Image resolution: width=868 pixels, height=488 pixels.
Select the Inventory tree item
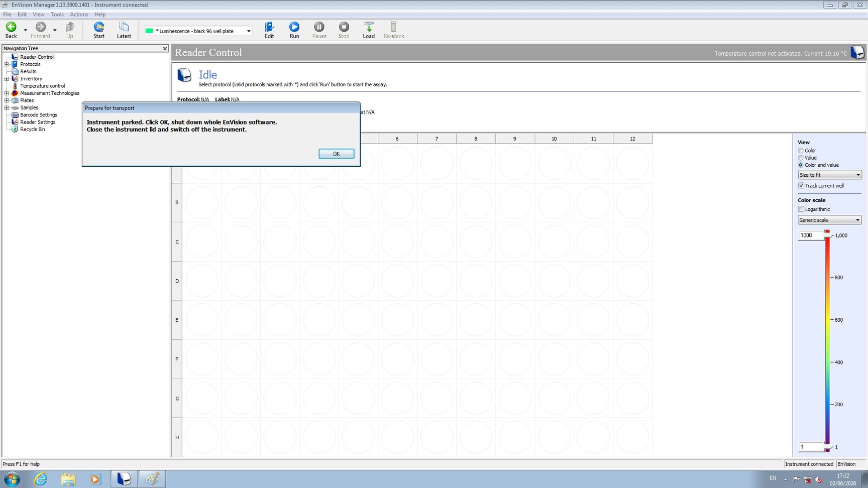pos(31,79)
